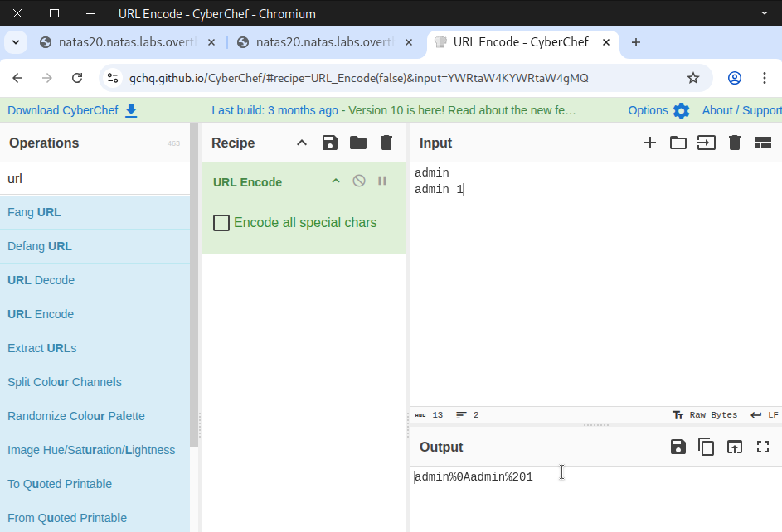Reset the pane layout
The image size is (782, 532).
763,143
